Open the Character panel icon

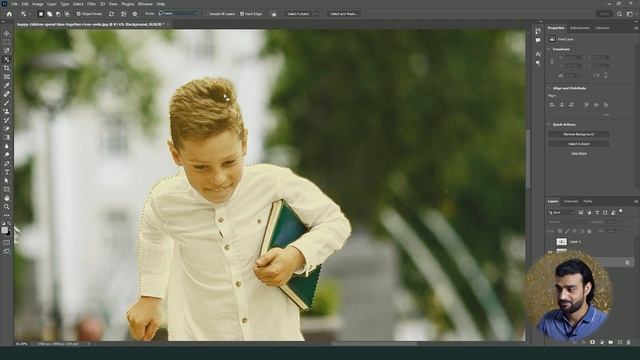coord(538,54)
